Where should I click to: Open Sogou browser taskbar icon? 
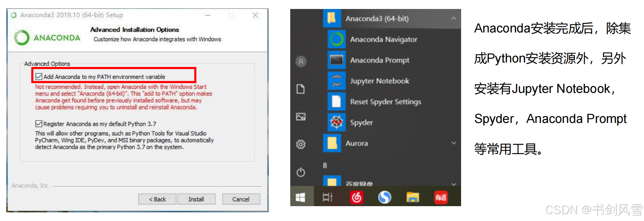[x=384, y=197]
